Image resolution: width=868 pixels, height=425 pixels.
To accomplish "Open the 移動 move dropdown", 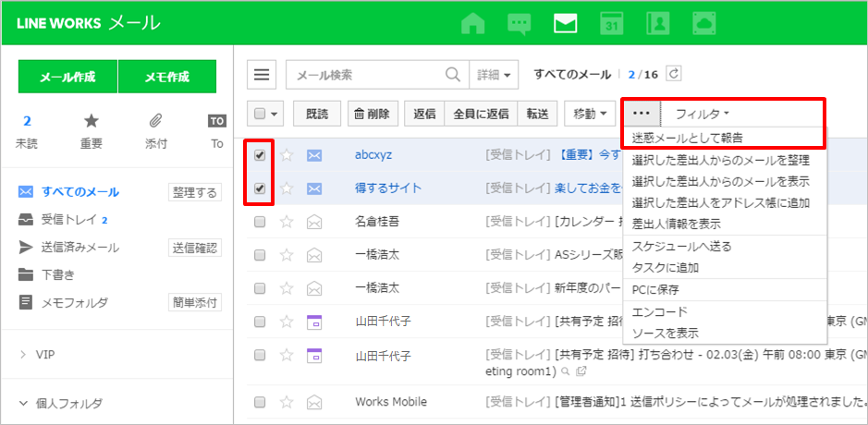I will click(x=590, y=114).
